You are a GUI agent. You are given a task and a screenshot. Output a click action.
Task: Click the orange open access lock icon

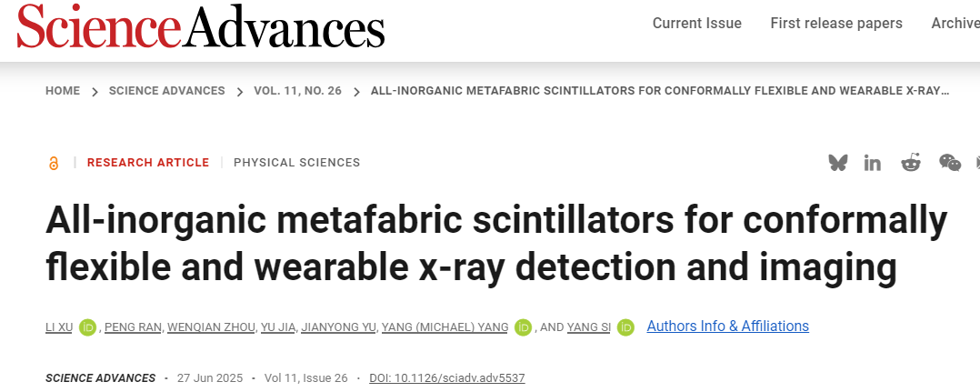point(54,164)
